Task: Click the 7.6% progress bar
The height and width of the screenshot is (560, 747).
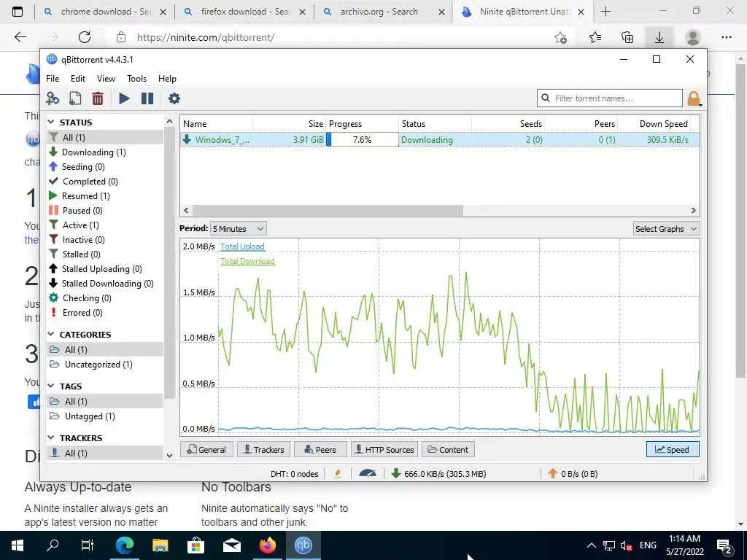Action: (x=362, y=139)
